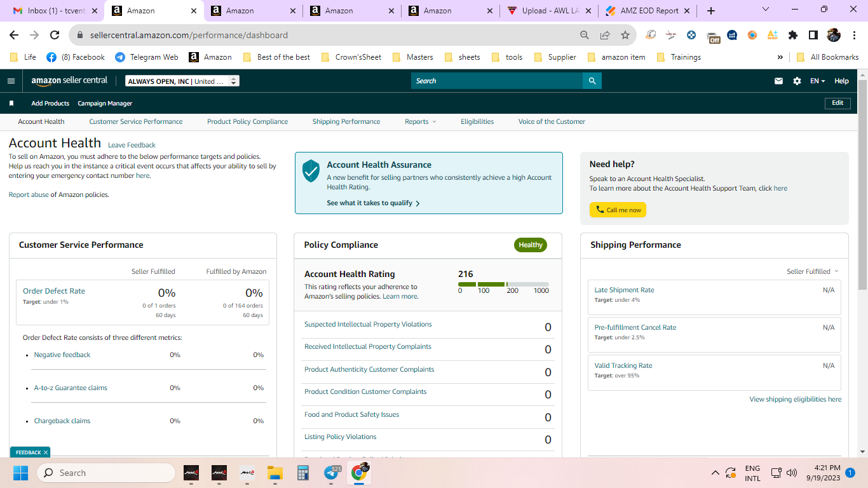868x488 pixels.
Task: Click the extension icon labeled Off
Action: pos(713,36)
